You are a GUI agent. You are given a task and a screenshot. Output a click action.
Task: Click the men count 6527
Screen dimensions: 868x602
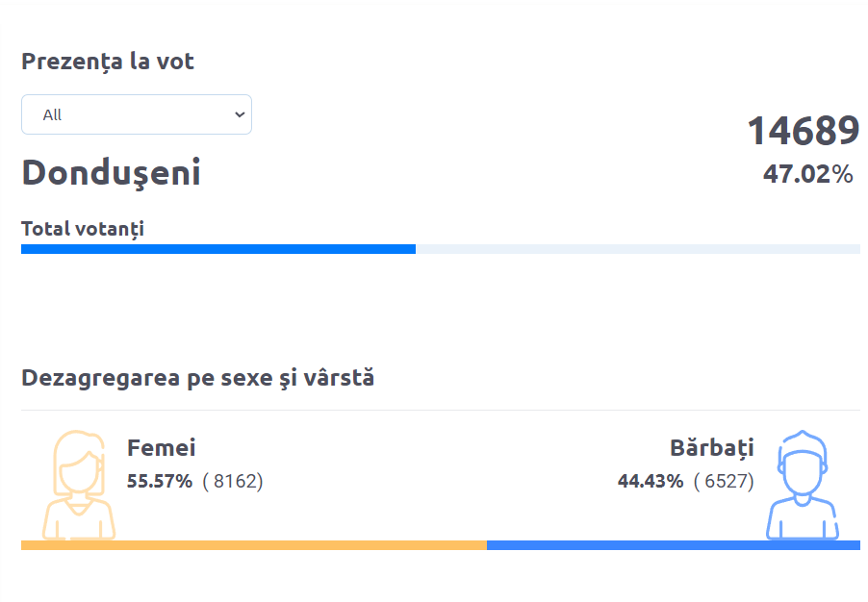[x=724, y=482]
